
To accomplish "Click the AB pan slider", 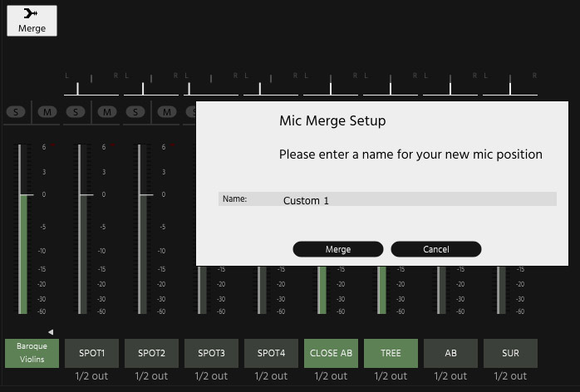I will click(450, 88).
